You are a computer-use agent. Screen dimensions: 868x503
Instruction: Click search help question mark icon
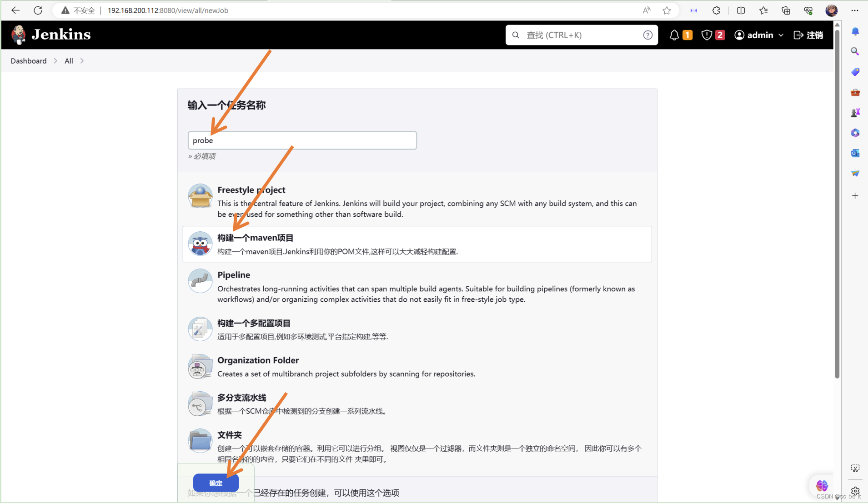pyautogui.click(x=647, y=35)
